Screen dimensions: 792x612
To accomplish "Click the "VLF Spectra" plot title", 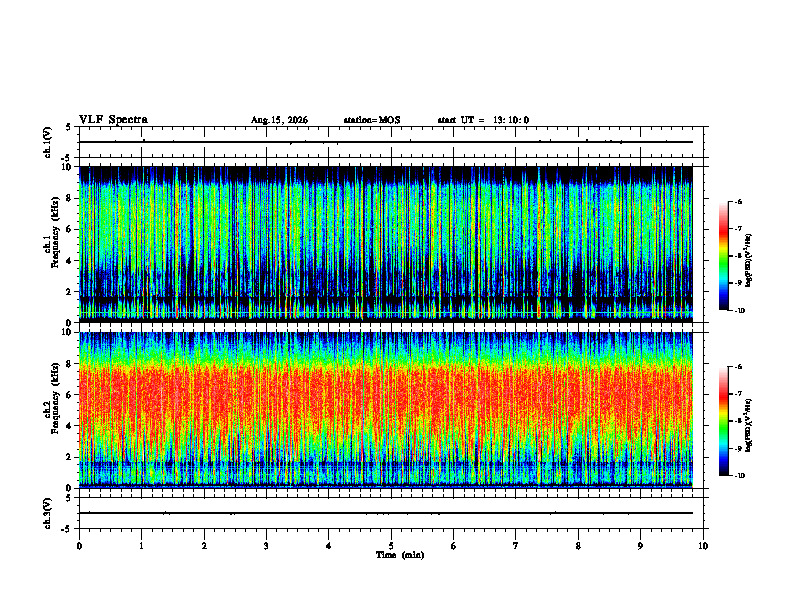I will (113, 120).
